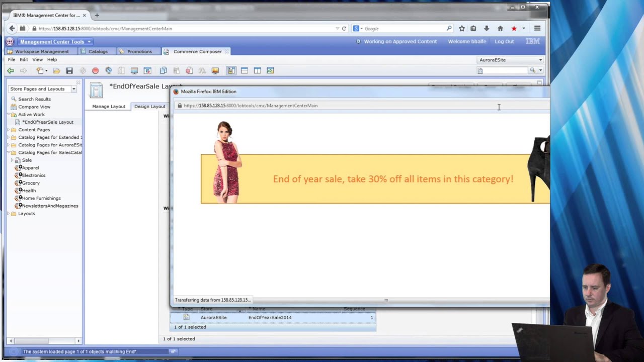Collapse the Active Work folder

pos(9,115)
